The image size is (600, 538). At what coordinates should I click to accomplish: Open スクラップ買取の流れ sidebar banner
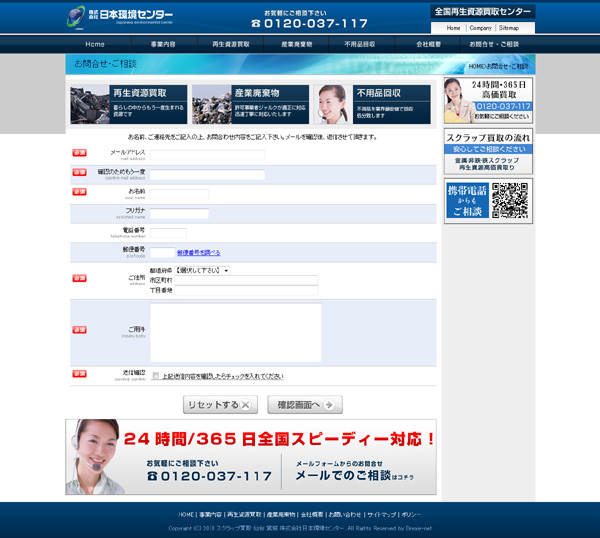coord(488,152)
